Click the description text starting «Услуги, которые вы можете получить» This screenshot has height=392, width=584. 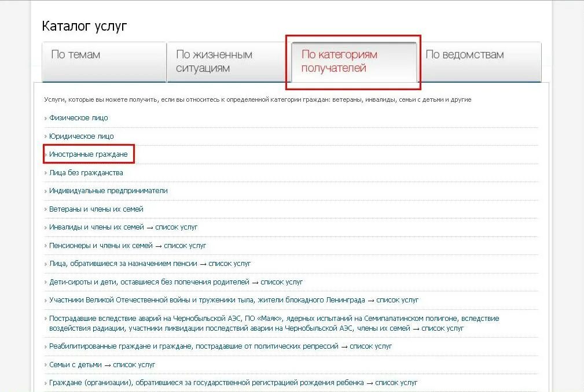click(258, 99)
